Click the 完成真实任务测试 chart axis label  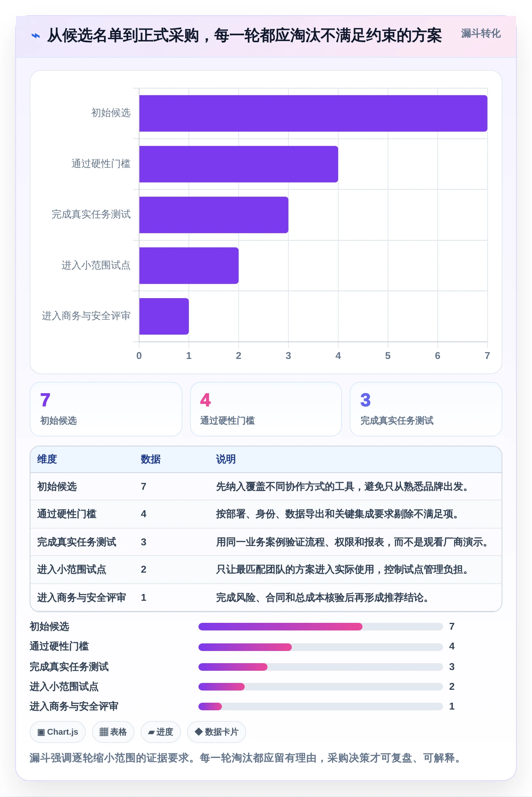coord(91,214)
